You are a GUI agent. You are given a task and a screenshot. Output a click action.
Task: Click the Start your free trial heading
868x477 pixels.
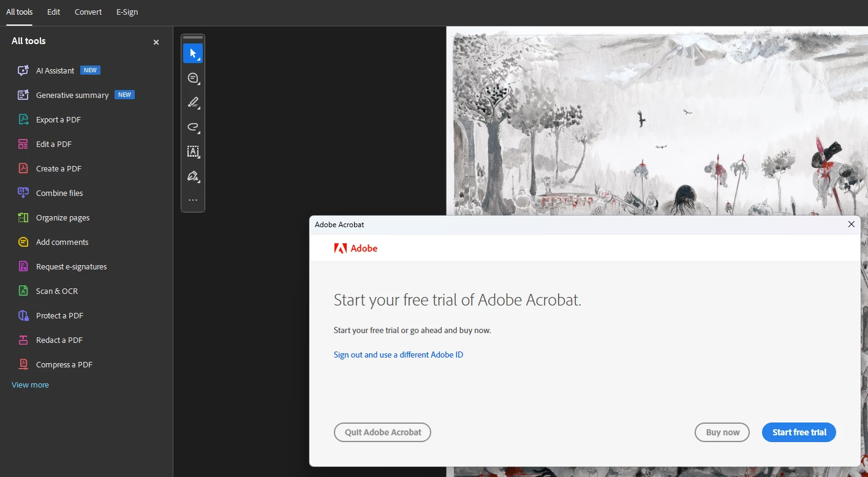pos(458,300)
